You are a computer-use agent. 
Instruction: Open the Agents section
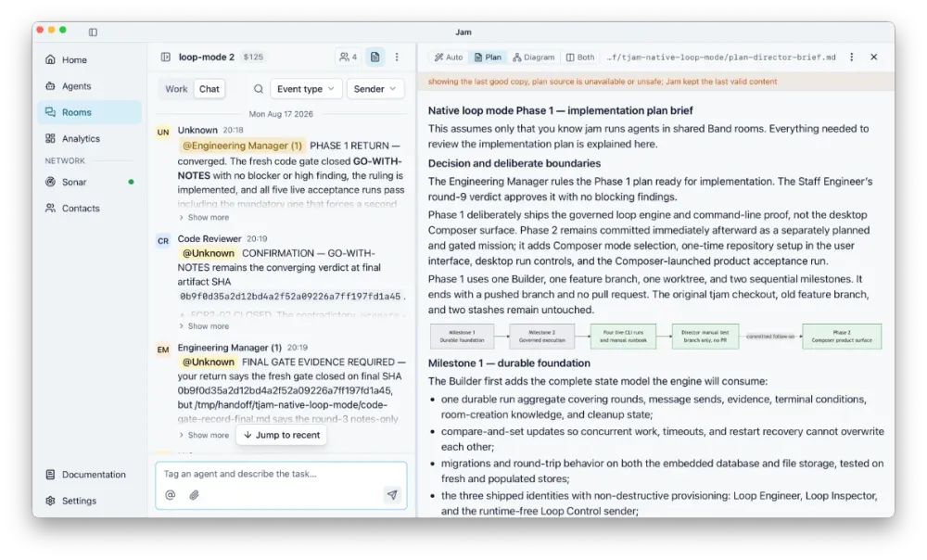pos(89,85)
